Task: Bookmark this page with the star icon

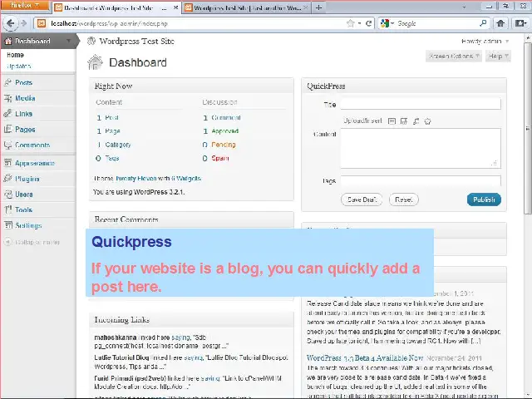Action: (350, 23)
